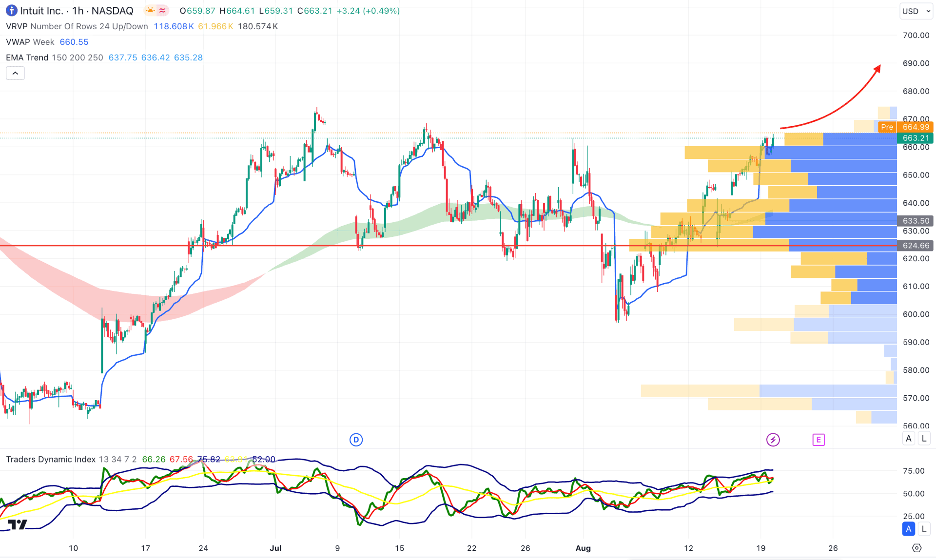The image size is (936, 560).
Task: Click the EMA value 637.75
Action: pos(123,58)
